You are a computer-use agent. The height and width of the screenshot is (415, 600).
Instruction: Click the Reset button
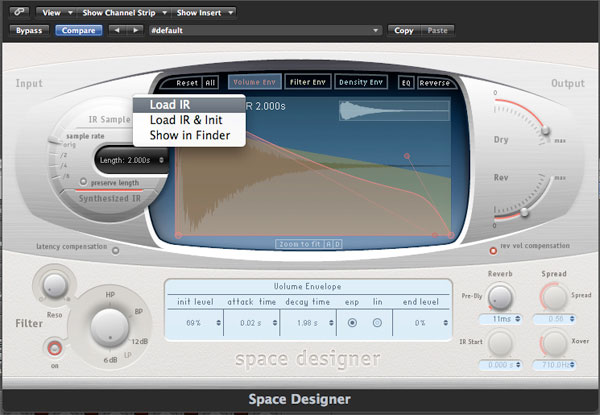coord(187,83)
